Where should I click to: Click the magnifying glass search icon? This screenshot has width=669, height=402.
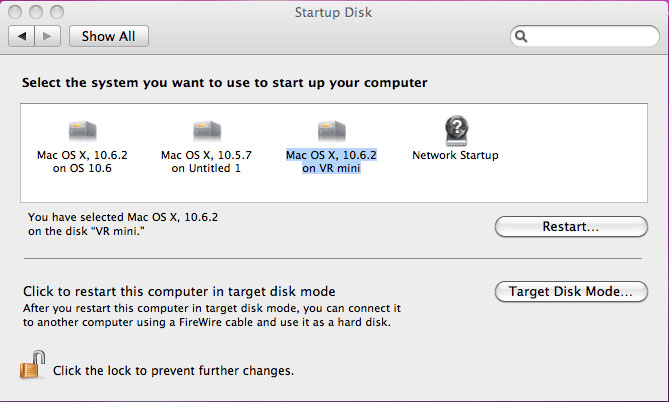[x=521, y=36]
